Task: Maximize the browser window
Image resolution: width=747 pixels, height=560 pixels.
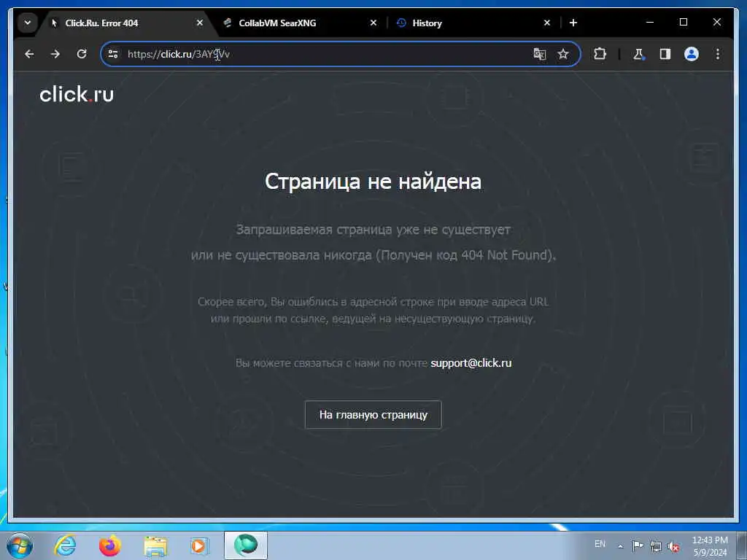Action: pyautogui.click(x=683, y=23)
